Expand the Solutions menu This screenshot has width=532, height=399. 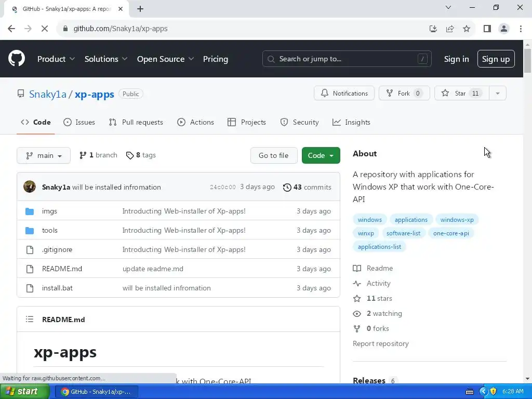coord(106,59)
